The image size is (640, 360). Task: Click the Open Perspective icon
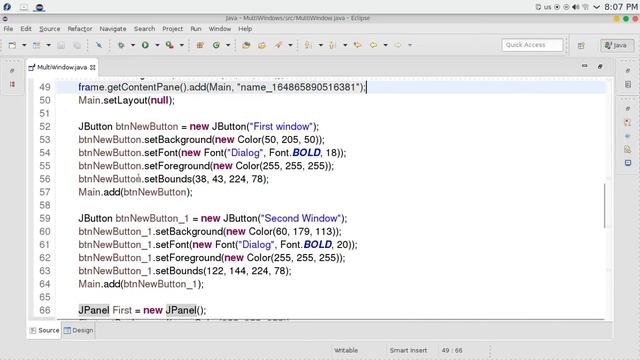tap(581, 46)
